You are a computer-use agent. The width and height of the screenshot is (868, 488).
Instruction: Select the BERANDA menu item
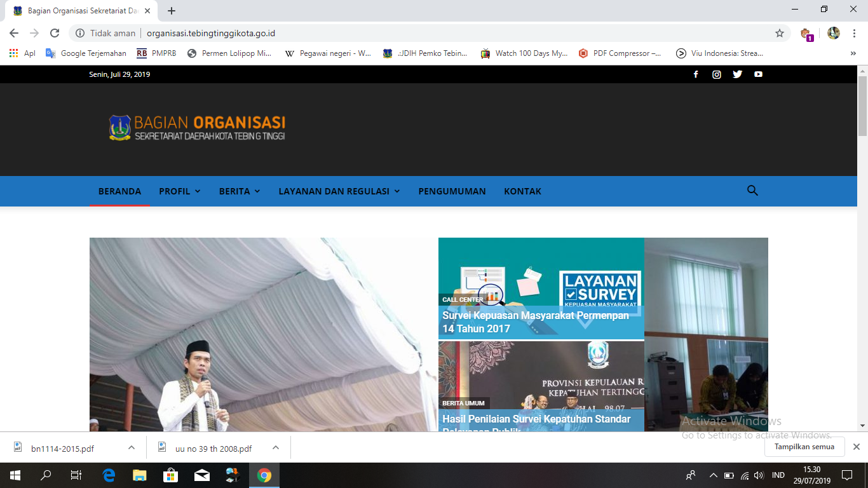(119, 191)
